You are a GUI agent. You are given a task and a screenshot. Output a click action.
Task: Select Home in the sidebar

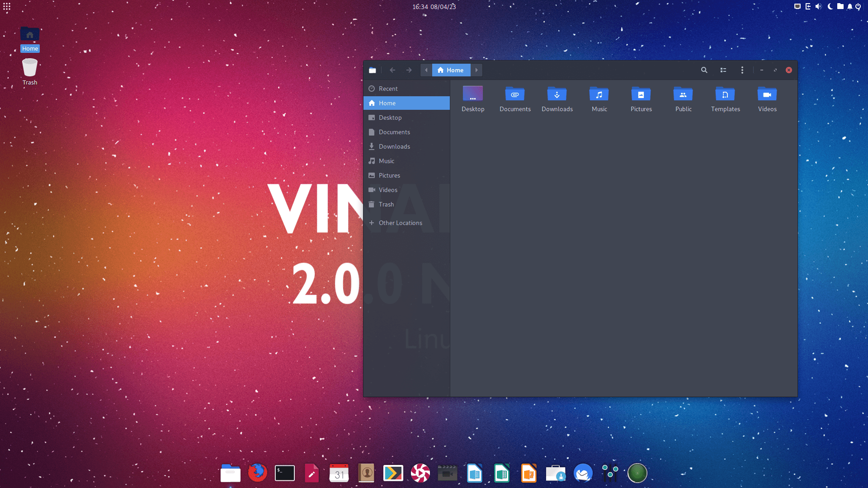[x=406, y=103]
